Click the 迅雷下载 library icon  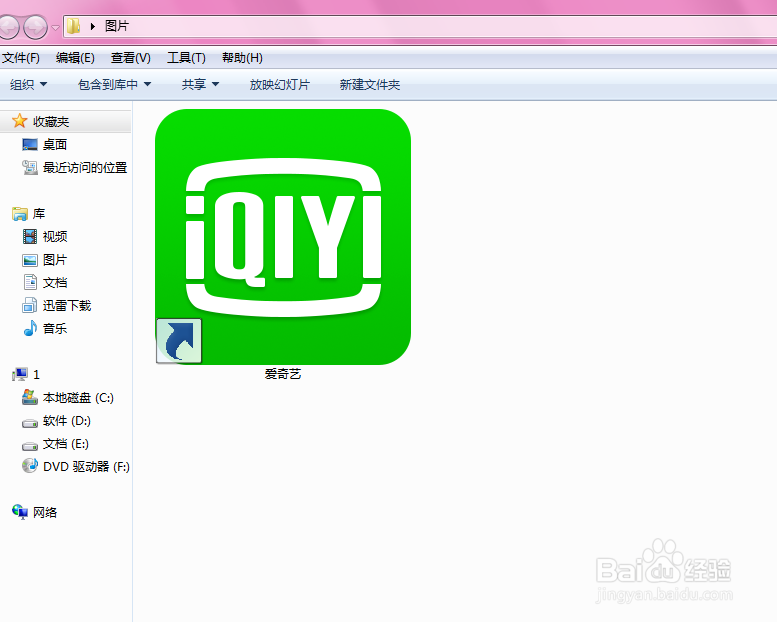tap(30, 305)
